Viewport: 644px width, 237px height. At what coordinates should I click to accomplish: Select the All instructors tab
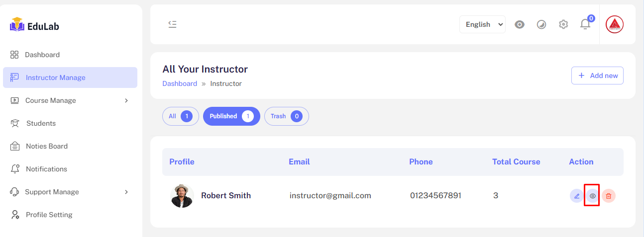(x=180, y=116)
